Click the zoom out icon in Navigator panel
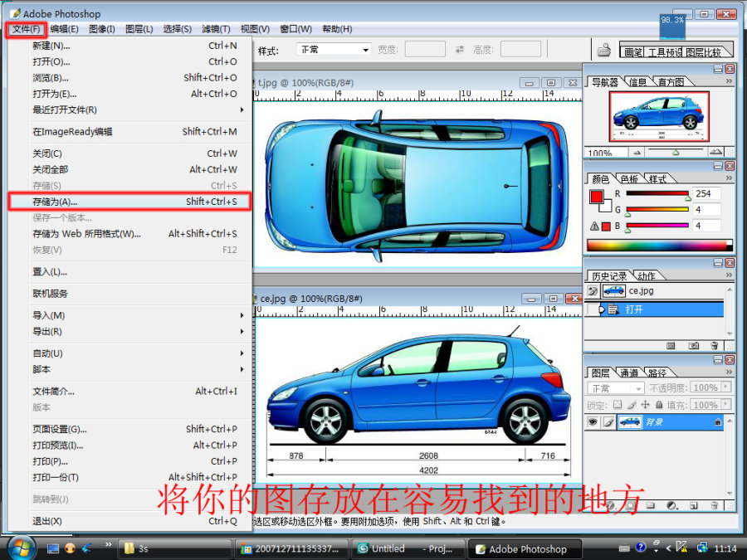This screenshot has height=560, width=747. pos(637,153)
